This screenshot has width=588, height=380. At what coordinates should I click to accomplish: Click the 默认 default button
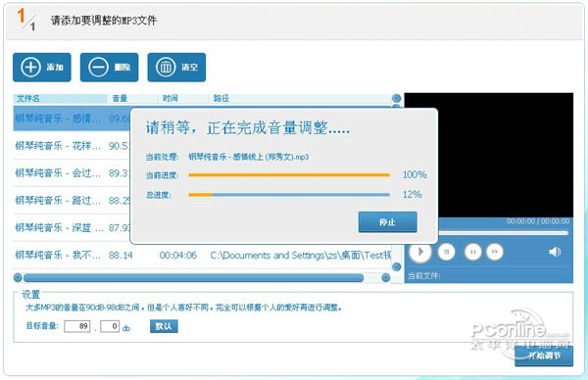[x=164, y=326]
